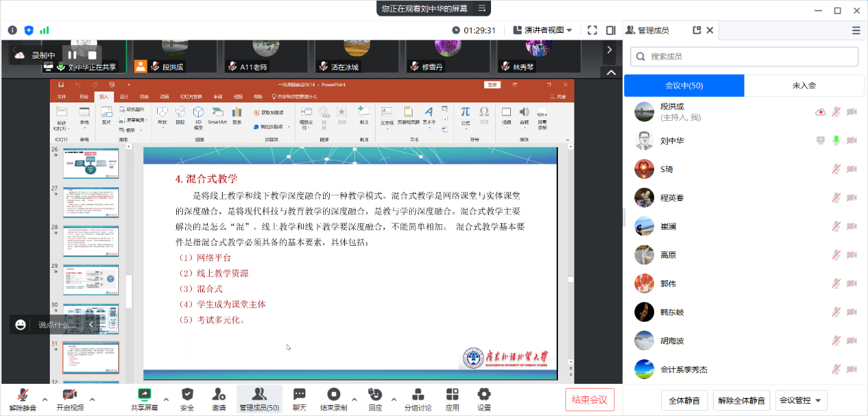Pause the recording in 录制中 bar
Image resolution: width=868 pixels, height=416 pixels.
(72, 55)
